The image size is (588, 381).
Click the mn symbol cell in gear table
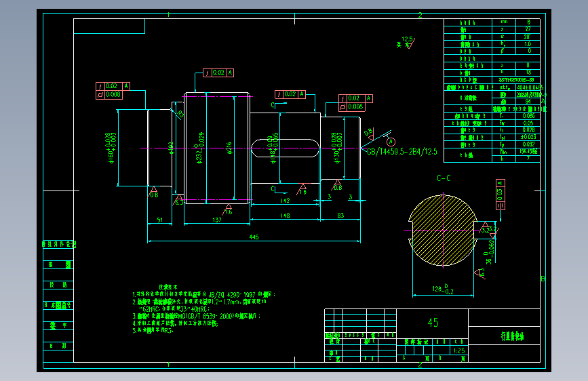click(504, 22)
